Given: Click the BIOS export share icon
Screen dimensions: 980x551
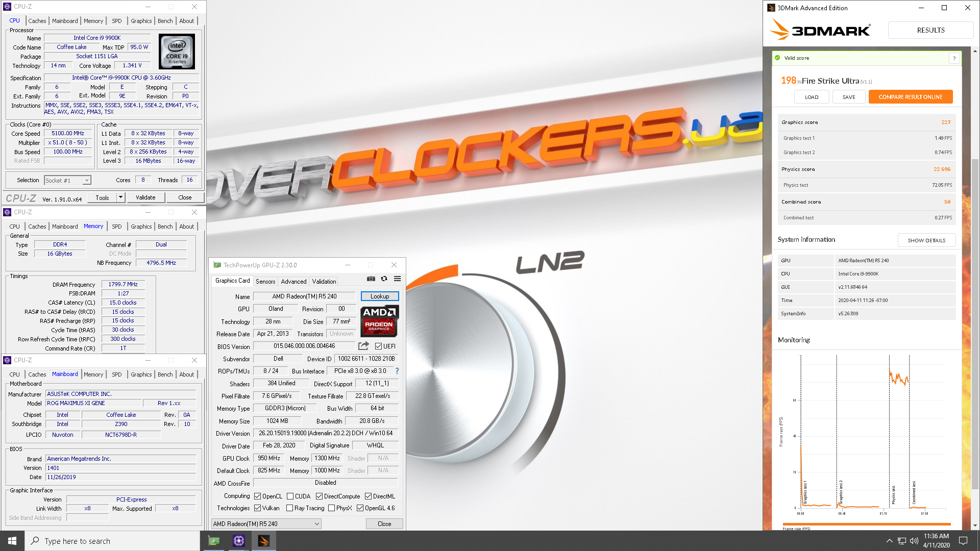Looking at the screenshot, I should [x=363, y=346].
